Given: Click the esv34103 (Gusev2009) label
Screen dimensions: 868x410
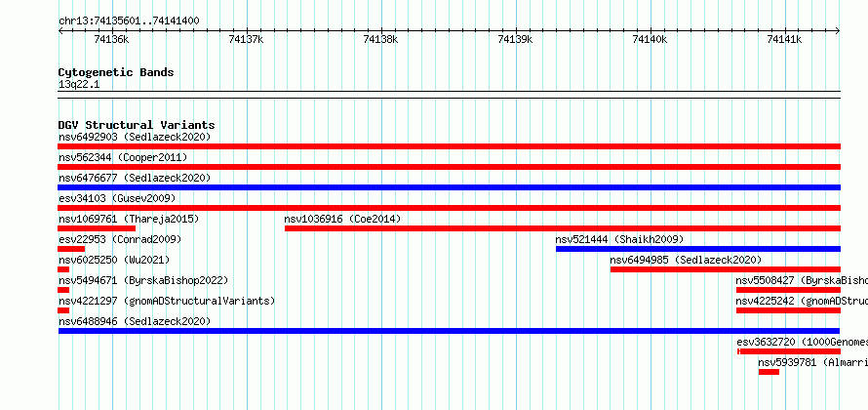Looking at the screenshot, I should coord(117,198).
